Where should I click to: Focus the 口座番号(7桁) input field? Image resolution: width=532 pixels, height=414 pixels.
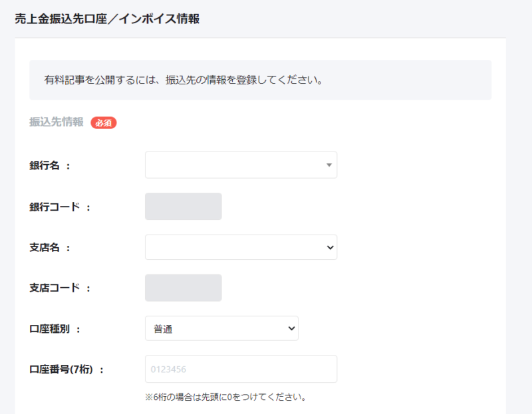[239, 368]
